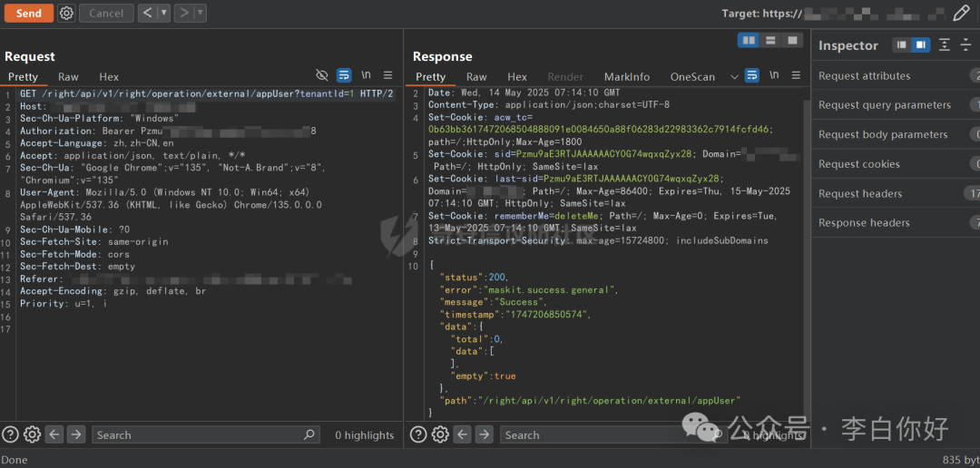Jump to next match in Request search
This screenshot has height=468, width=980.
pyautogui.click(x=75, y=434)
